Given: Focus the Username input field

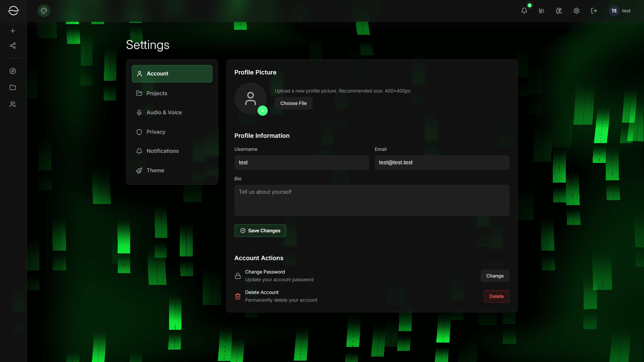Looking at the screenshot, I should (302, 163).
